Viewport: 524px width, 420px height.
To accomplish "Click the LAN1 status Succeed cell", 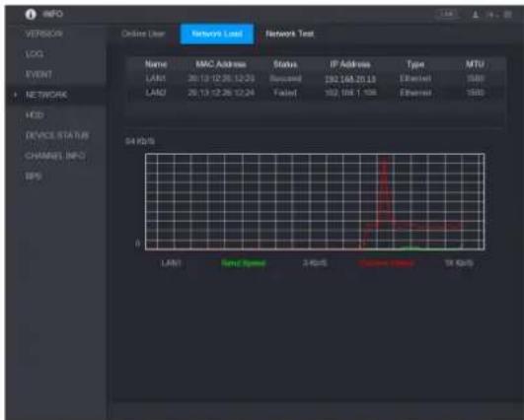I will (x=285, y=79).
